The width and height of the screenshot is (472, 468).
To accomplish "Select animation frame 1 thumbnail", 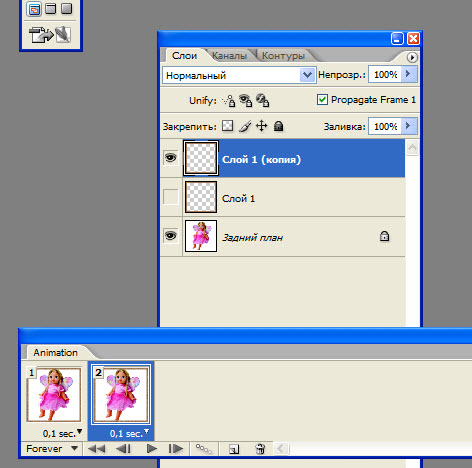I will click(54, 395).
